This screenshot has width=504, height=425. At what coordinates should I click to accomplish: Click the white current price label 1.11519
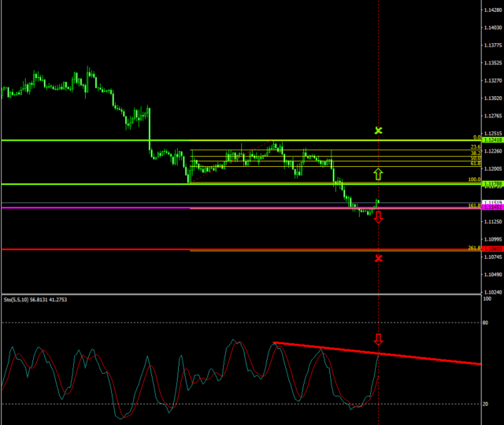492,203
